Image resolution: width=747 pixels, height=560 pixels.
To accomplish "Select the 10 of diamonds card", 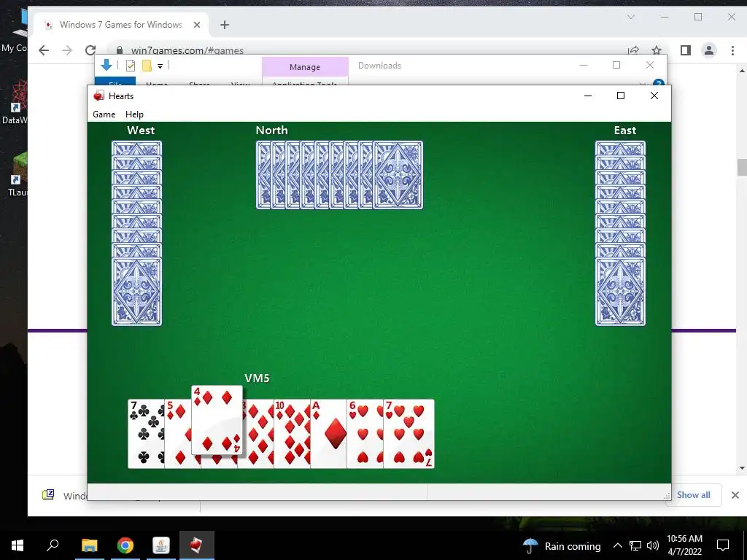I will click(x=292, y=434).
